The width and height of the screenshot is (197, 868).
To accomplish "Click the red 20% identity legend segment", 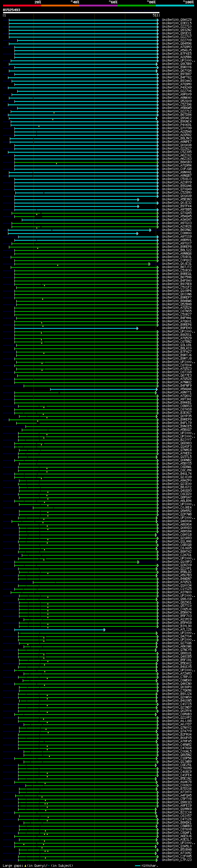I will (x=22, y=6).
